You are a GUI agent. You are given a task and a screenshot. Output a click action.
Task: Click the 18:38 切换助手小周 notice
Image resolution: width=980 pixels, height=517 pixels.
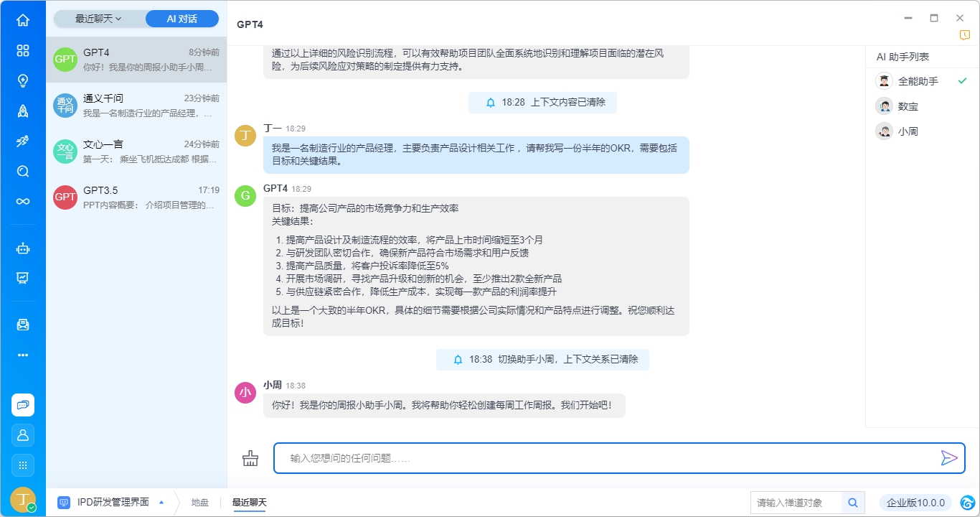pyautogui.click(x=542, y=360)
